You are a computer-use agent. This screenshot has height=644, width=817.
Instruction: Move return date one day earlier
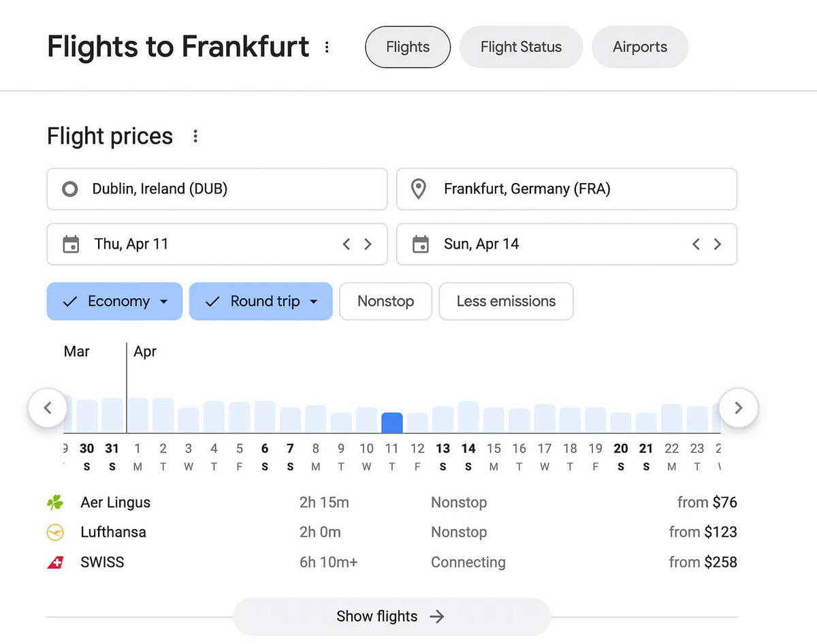point(696,244)
